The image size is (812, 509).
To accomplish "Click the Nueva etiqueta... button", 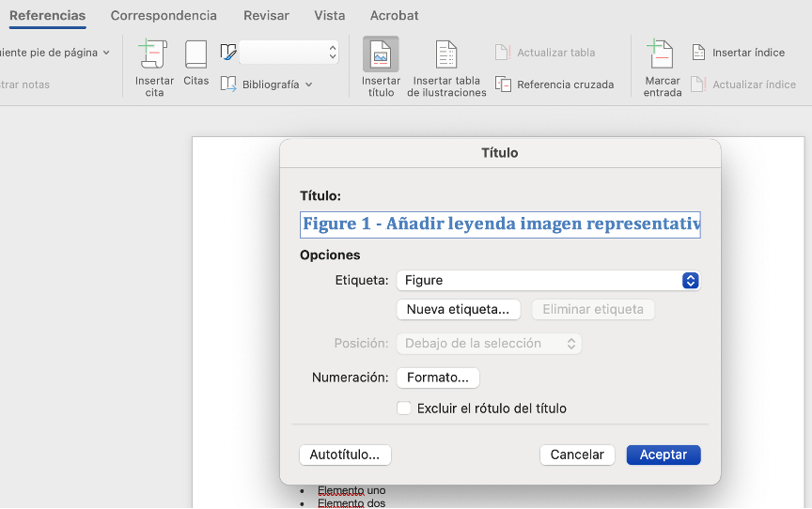I will 458,309.
